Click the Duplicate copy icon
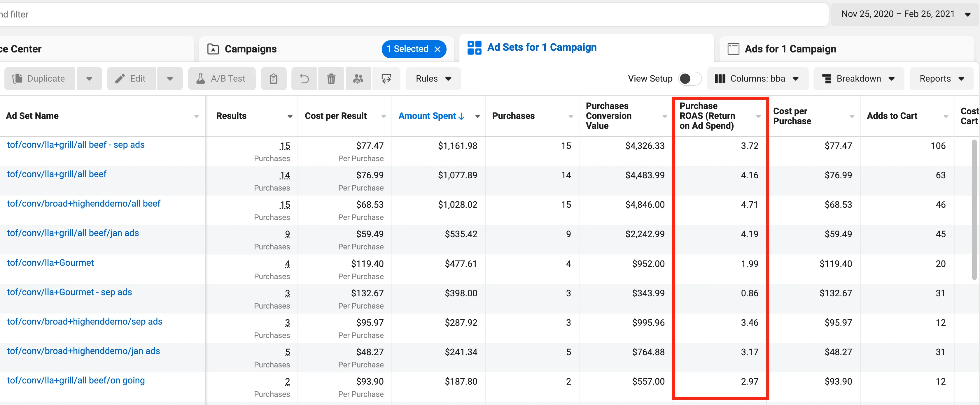The width and height of the screenshot is (980, 405). click(x=17, y=79)
